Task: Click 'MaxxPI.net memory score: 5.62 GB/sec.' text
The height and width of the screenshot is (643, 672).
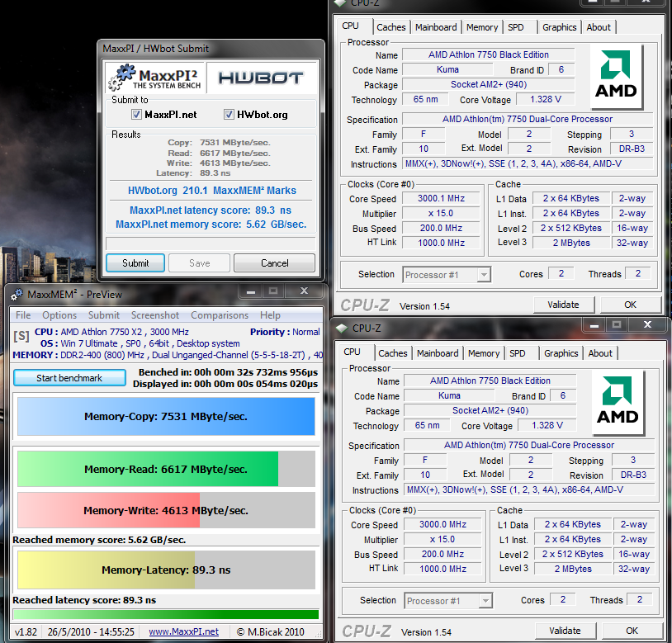Action: coord(211,224)
